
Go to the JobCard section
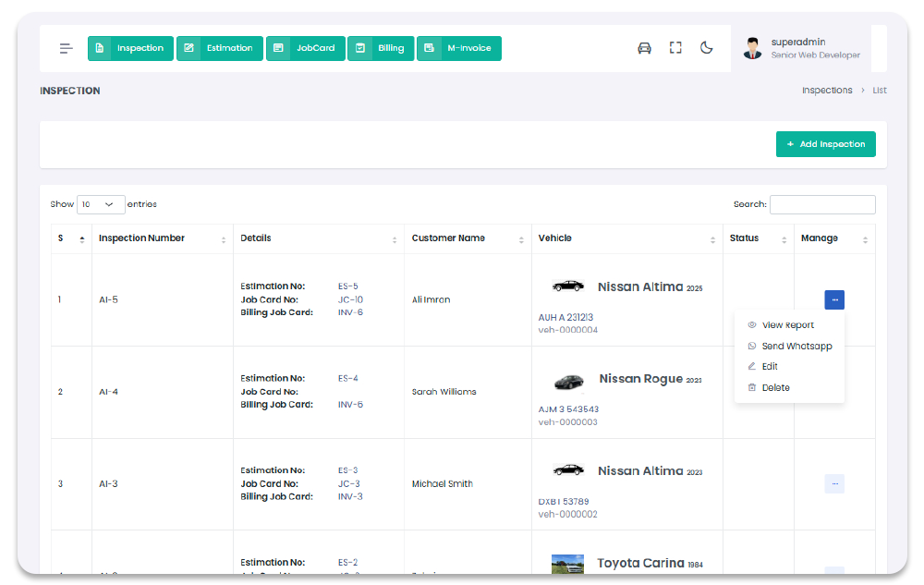(306, 48)
